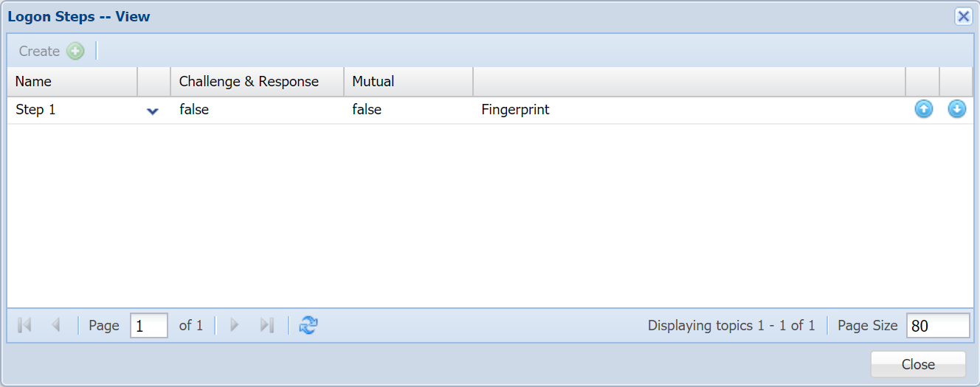Viewport: 980px width, 387px height.
Task: Jump to last page of results
Action: click(266, 325)
